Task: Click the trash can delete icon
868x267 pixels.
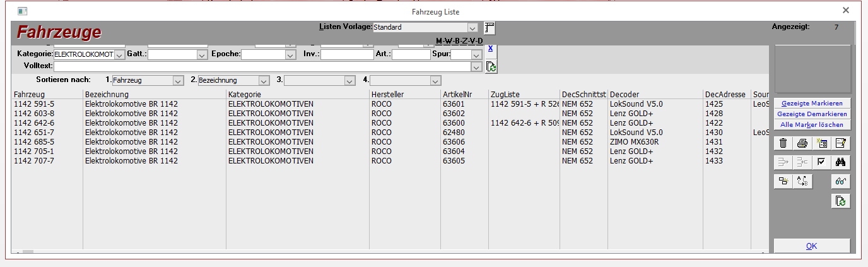Action: (x=783, y=143)
